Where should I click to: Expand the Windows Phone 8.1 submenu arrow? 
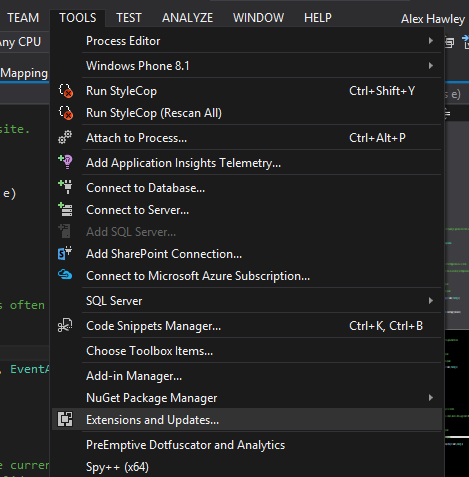coord(431,66)
